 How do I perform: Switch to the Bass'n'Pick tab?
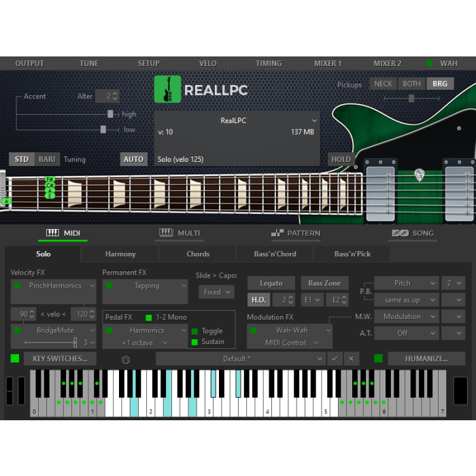(x=352, y=254)
